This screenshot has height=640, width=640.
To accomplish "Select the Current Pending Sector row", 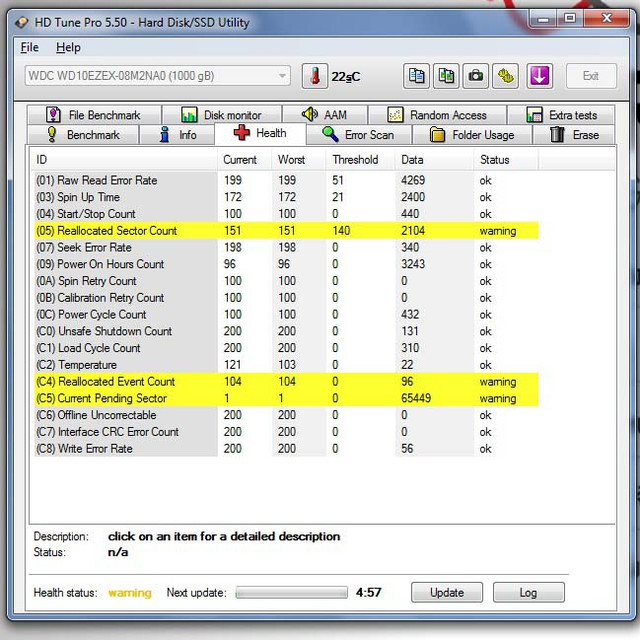I will coord(286,398).
